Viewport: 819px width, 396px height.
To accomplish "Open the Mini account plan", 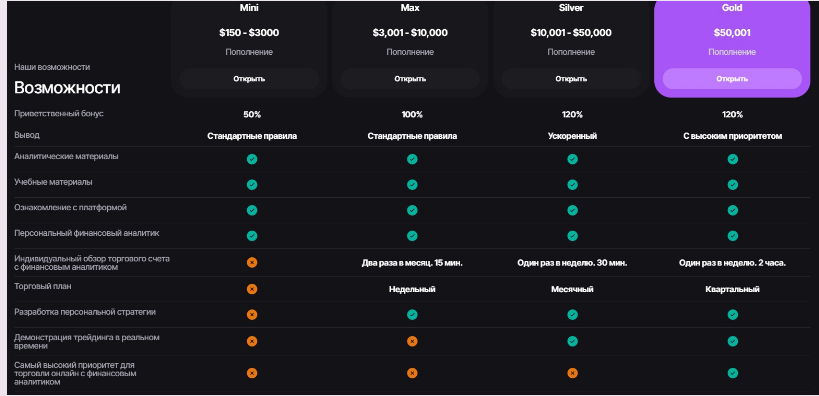I will point(249,79).
